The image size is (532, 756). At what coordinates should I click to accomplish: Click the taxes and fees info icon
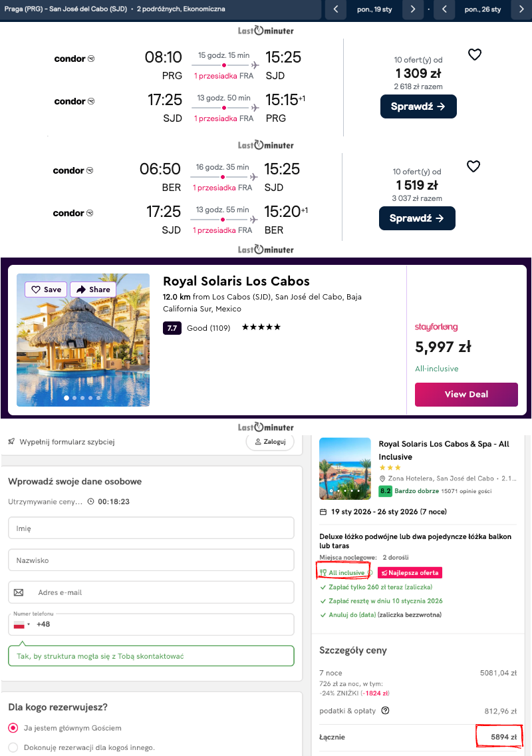pyautogui.click(x=385, y=711)
